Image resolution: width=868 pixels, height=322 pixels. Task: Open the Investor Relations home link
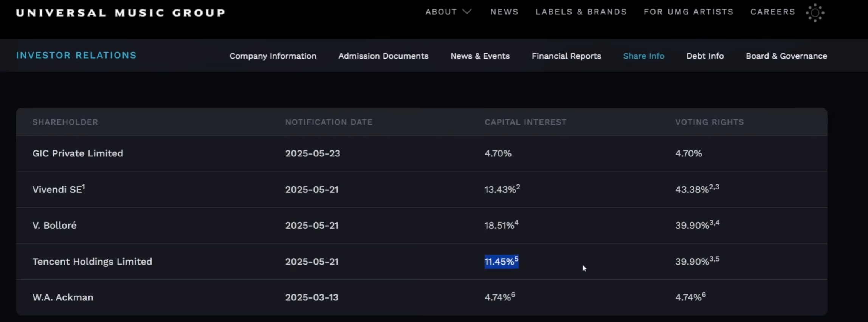[76, 55]
